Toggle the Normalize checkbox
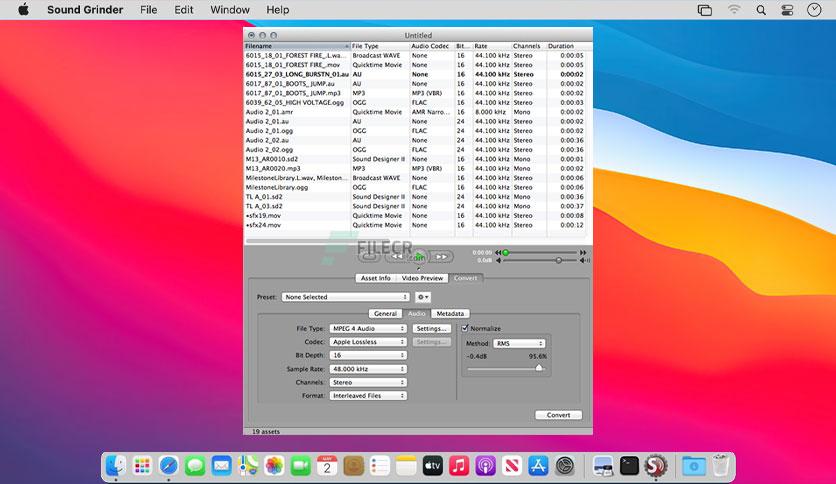This screenshot has width=836, height=484. pos(465,328)
